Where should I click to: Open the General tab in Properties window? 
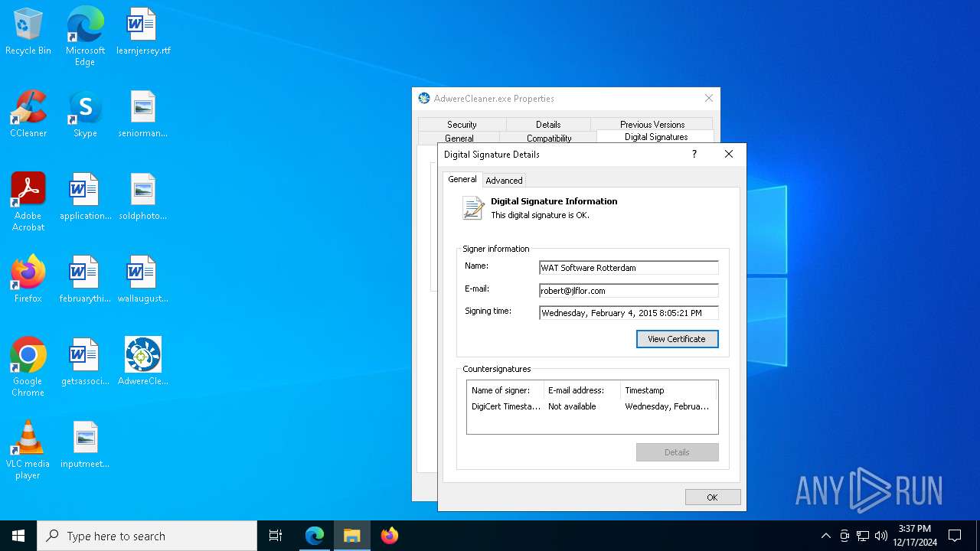[459, 138]
